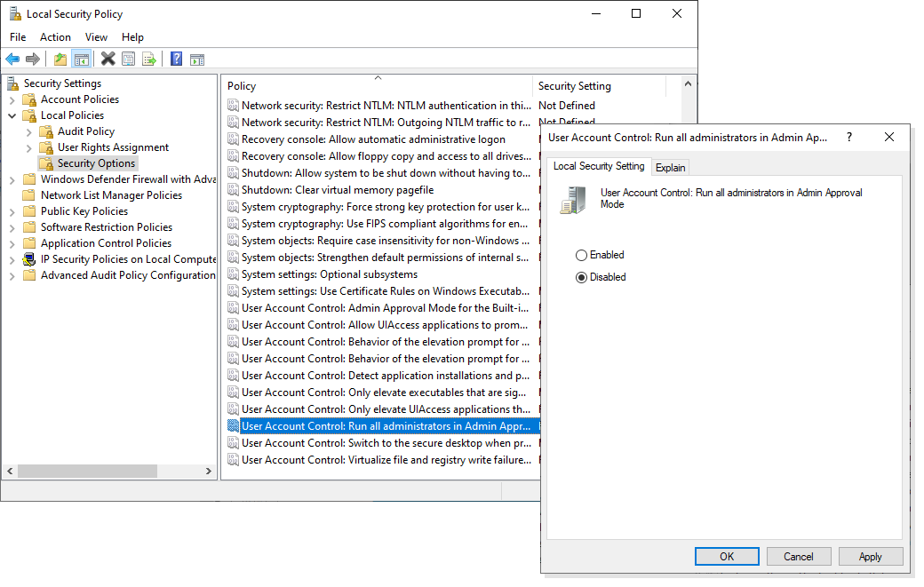924x587 pixels.
Task: Select 'User Account Control: Admin Approval Mode for the Built-i...' policy
Action: (x=385, y=308)
